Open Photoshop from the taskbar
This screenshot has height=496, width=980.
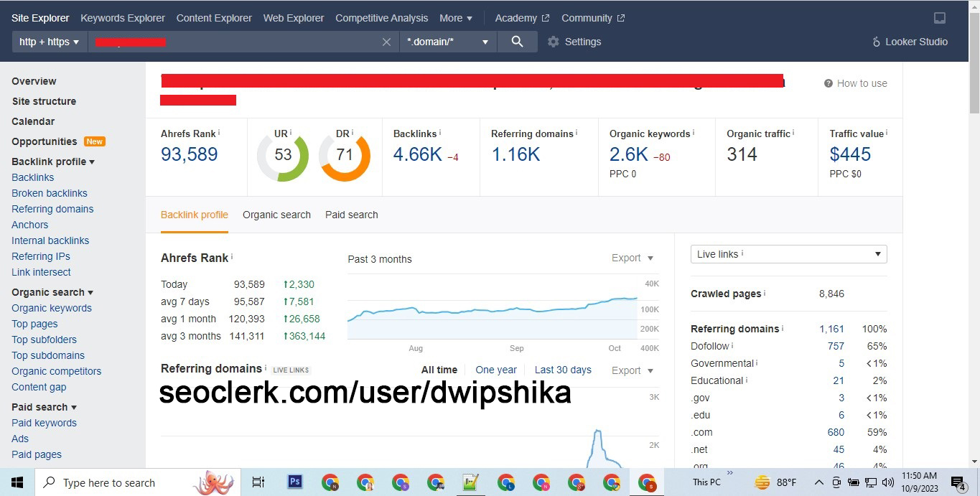pos(294,482)
